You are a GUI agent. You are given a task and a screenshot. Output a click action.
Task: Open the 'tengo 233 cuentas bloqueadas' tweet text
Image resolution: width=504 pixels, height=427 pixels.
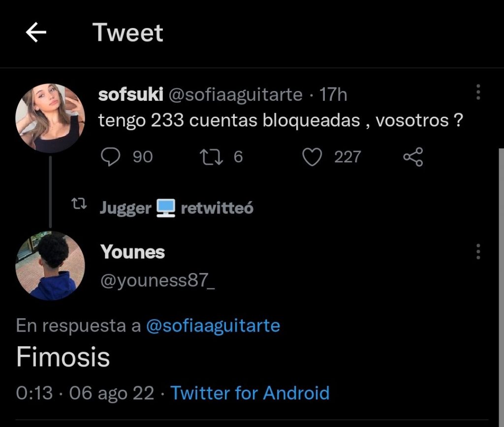281,121
